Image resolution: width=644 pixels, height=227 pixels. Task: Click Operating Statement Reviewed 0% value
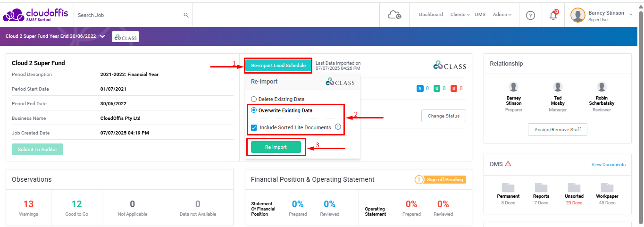(x=443, y=204)
